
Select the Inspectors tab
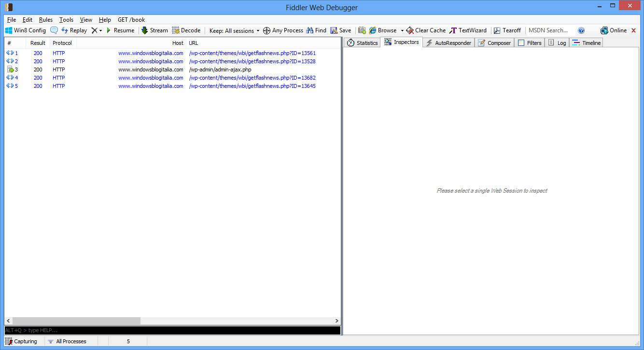coord(402,42)
